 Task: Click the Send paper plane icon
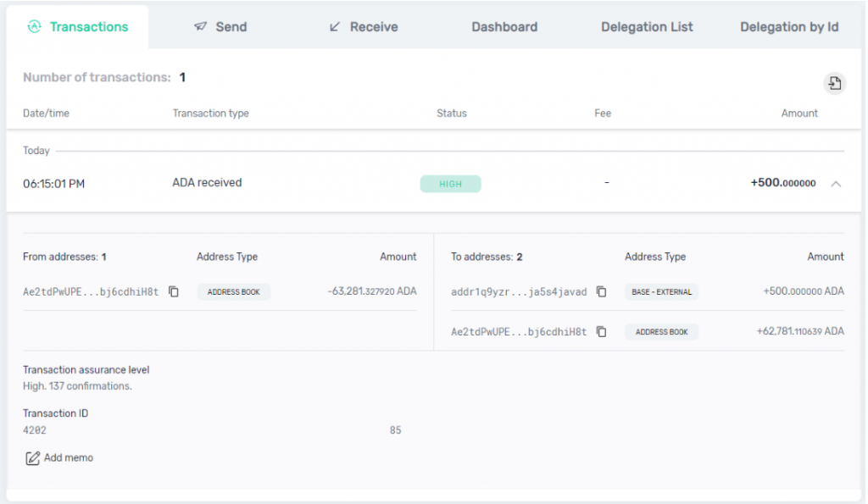tap(201, 26)
